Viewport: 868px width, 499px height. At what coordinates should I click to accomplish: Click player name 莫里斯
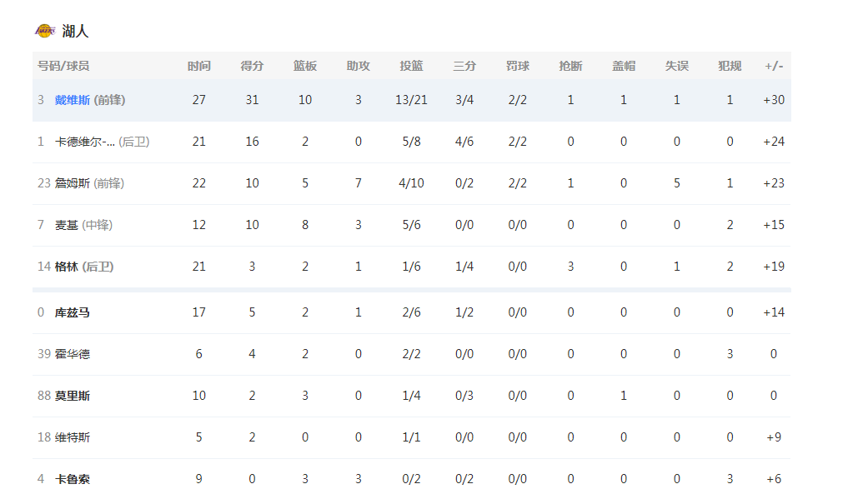[x=73, y=396]
